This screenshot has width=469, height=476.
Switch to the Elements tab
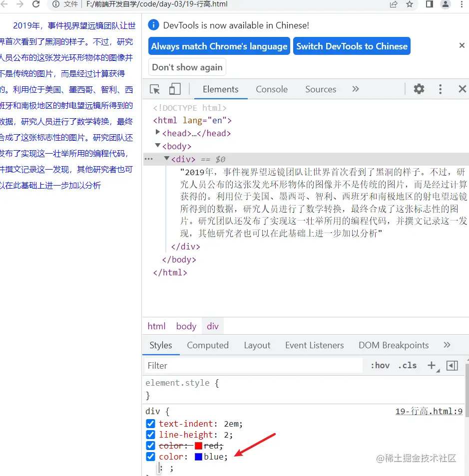221,89
